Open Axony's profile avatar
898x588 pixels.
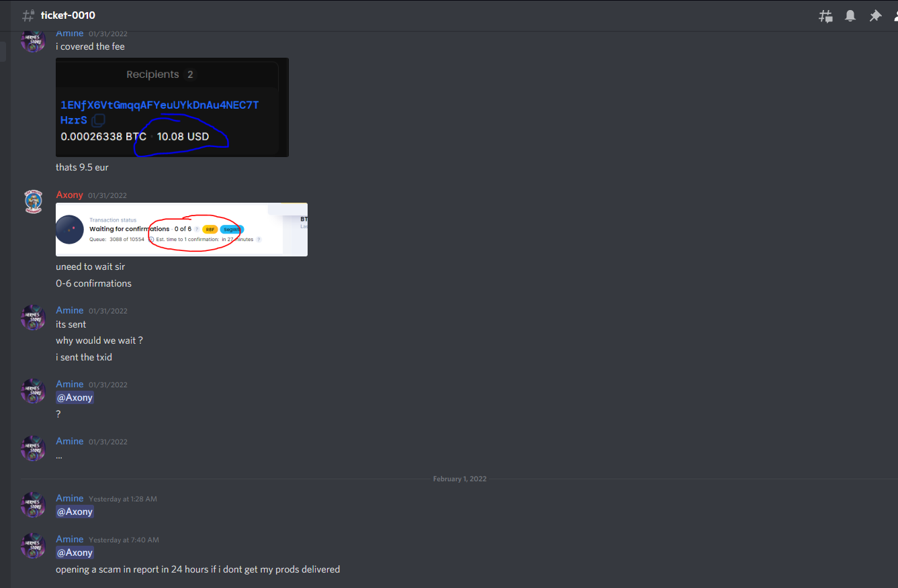pos(33,202)
